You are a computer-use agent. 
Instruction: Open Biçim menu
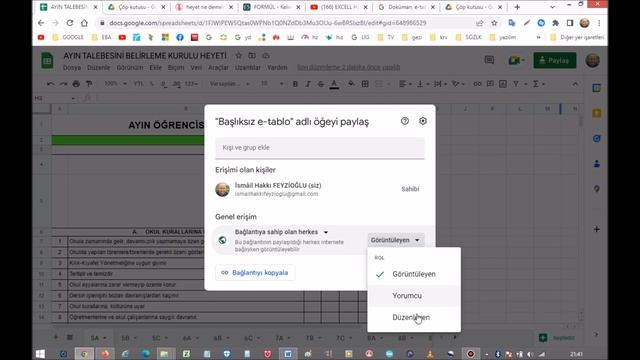tap(176, 67)
